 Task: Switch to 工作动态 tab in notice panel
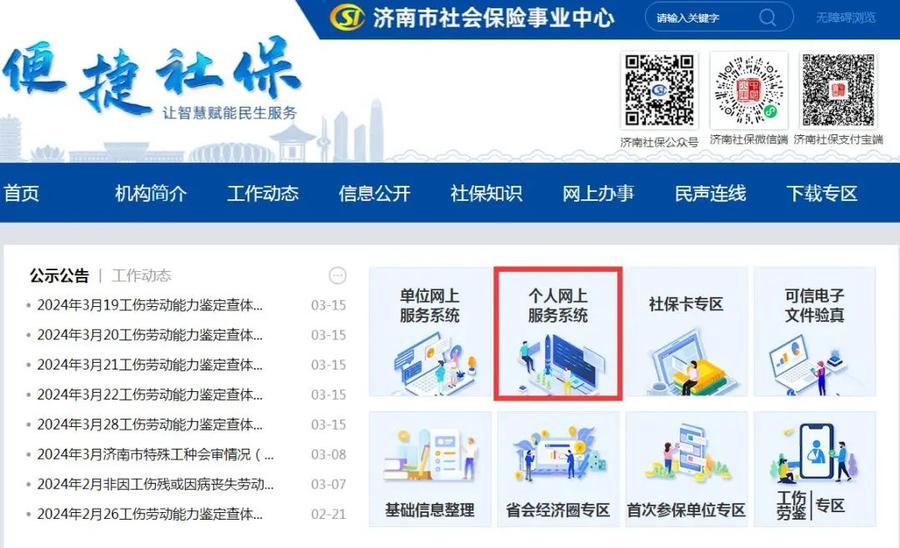click(x=141, y=276)
